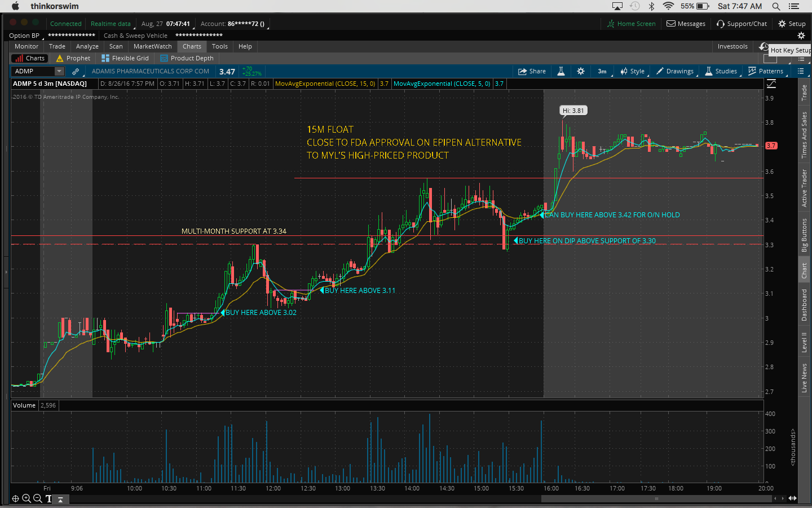Open the Apple menu
Viewport: 812px width, 508px height.
pos(15,6)
